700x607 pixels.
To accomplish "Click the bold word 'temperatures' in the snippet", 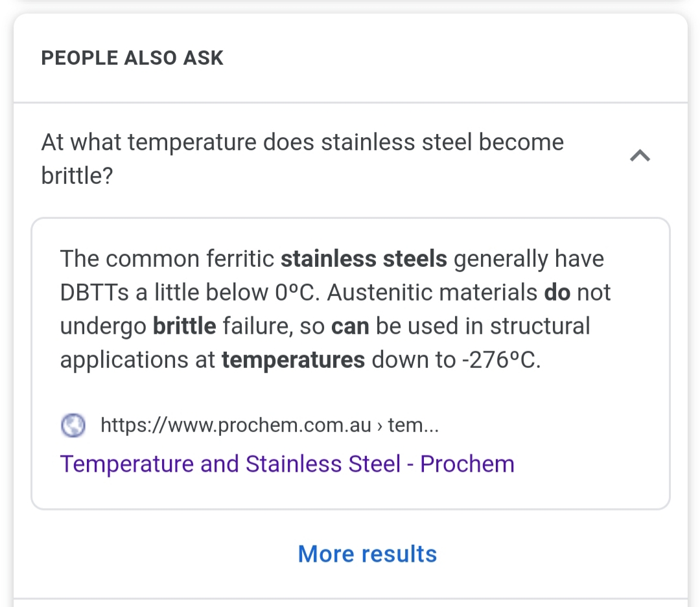I will pyautogui.click(x=293, y=360).
